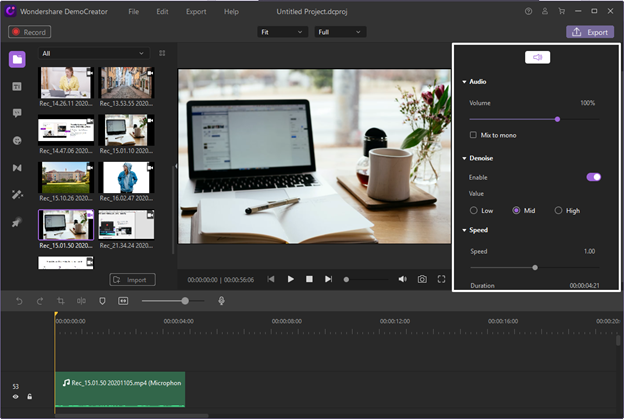Screen dimensions: 624x419
Task: Open the All media filter dropdown
Action: (94, 52)
